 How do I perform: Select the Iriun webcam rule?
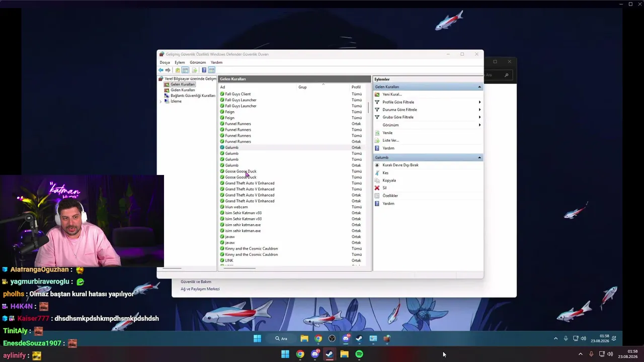(x=236, y=207)
